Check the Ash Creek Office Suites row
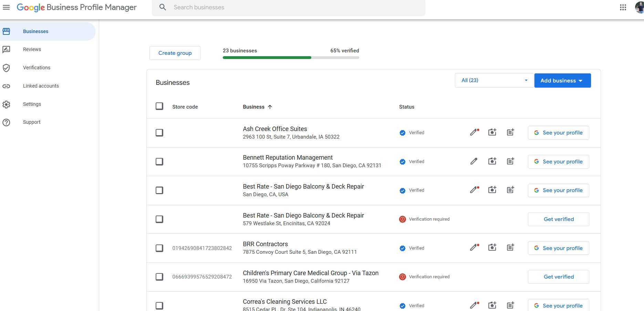This screenshot has height=311, width=644. pyautogui.click(x=159, y=133)
